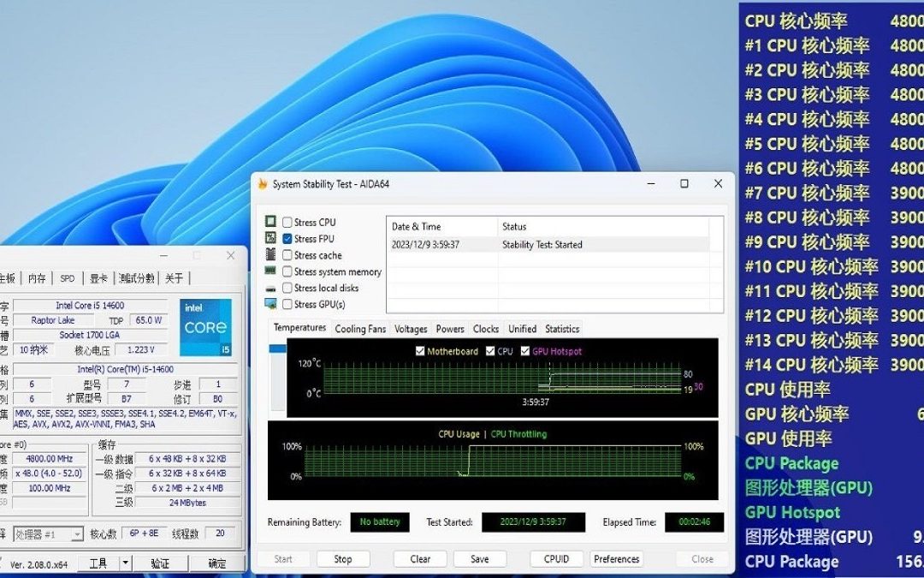924x578 pixels.
Task: Click the FPU icon beside Stress FPU
Action: 270,238
